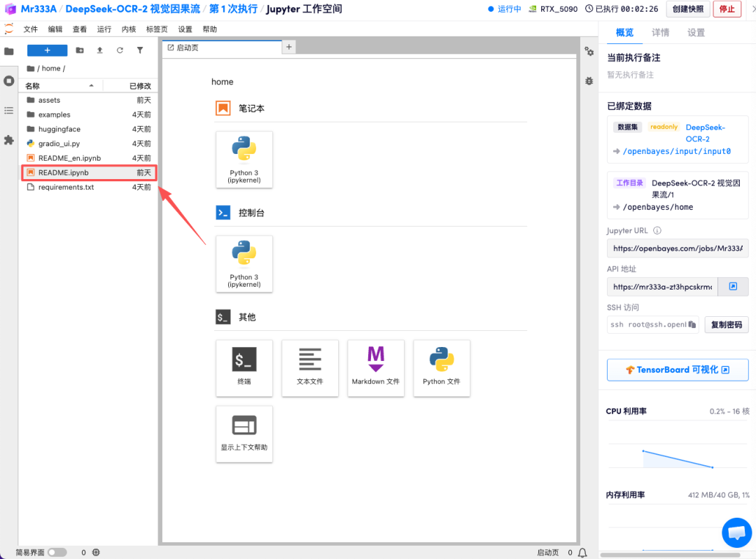Toggle the 简易界面 switch

[x=57, y=552]
